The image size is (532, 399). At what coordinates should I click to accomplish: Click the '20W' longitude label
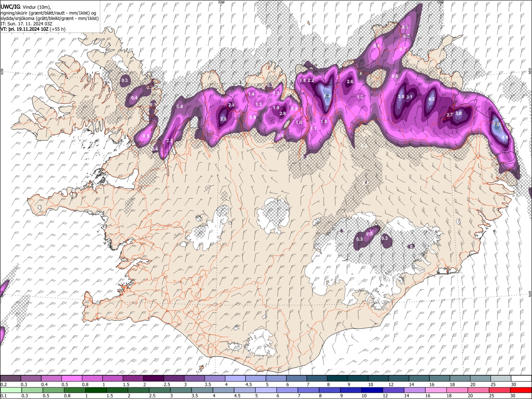coord(221,2)
